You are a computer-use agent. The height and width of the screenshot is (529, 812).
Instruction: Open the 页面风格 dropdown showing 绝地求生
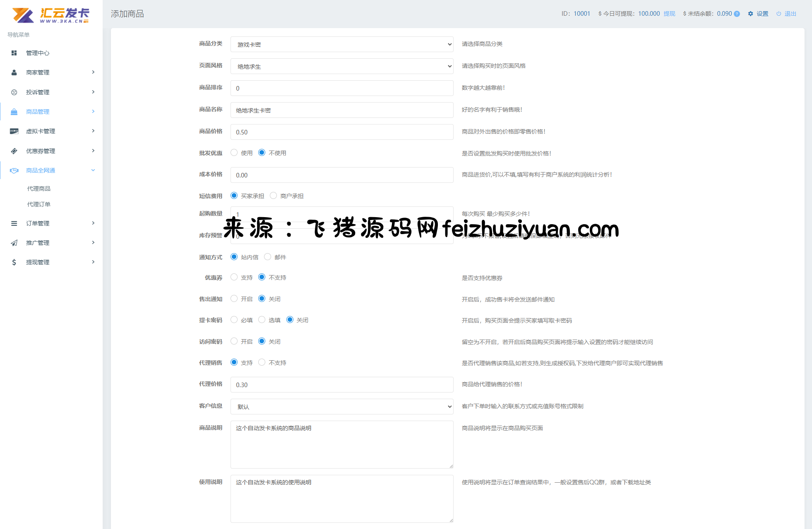[341, 66]
